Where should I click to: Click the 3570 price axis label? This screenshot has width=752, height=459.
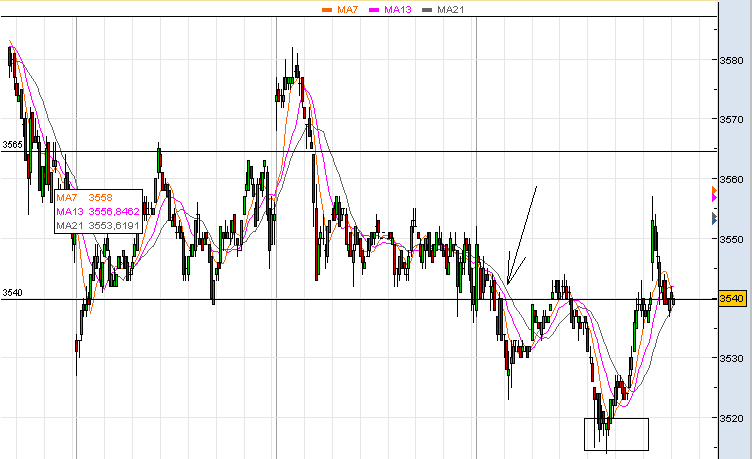point(731,119)
